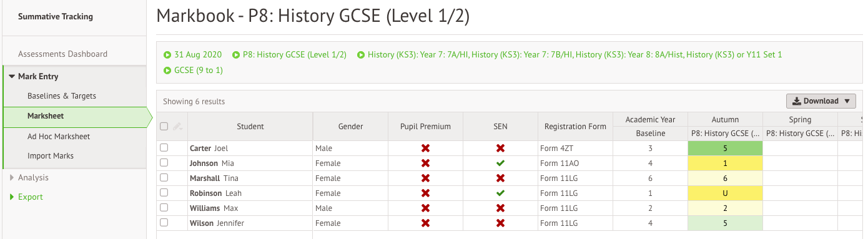Viewport: 868px width, 239px height.
Task: Click Mia Johnson's green SEN checkmark
Action: point(500,163)
